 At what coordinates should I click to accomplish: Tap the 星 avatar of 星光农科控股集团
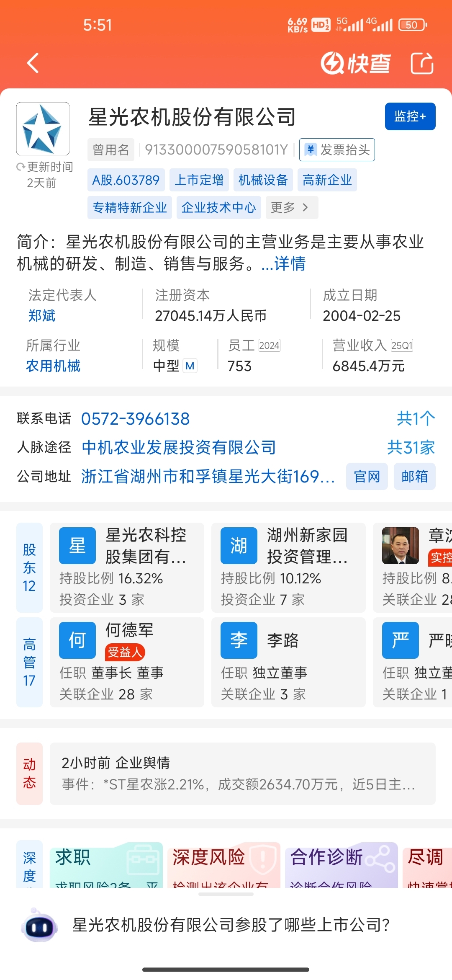tap(77, 546)
